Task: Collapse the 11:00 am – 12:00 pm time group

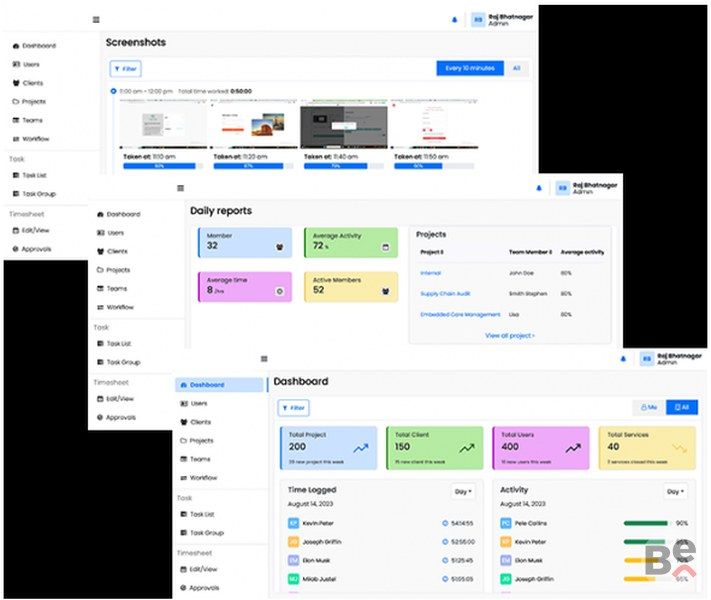Action: [x=114, y=91]
